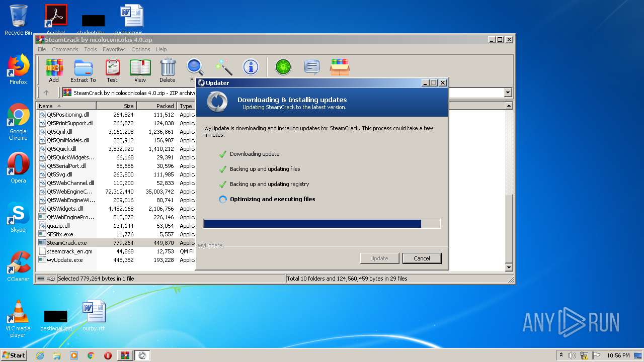Open the Commands menu
The width and height of the screenshot is (644, 362).
[x=65, y=49]
